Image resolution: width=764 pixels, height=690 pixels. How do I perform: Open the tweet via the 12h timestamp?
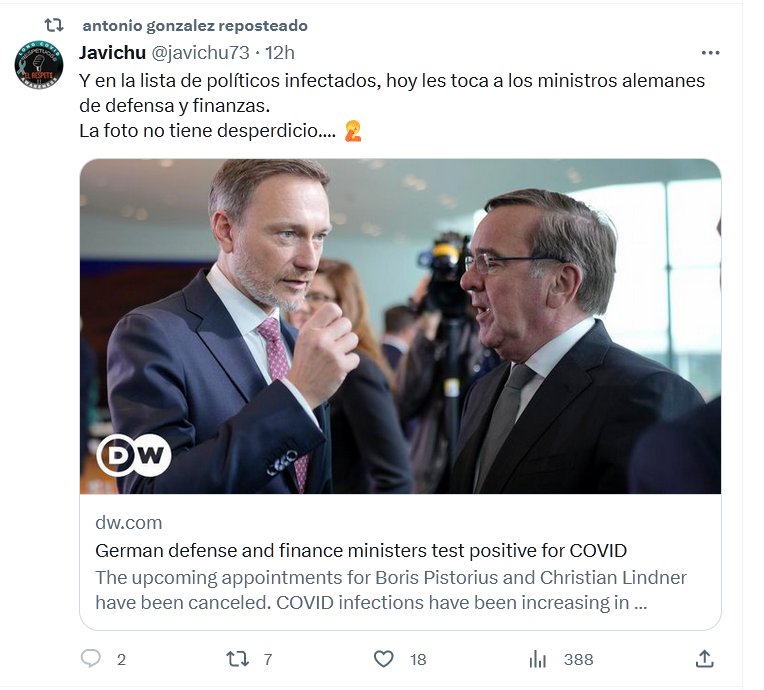(x=279, y=53)
